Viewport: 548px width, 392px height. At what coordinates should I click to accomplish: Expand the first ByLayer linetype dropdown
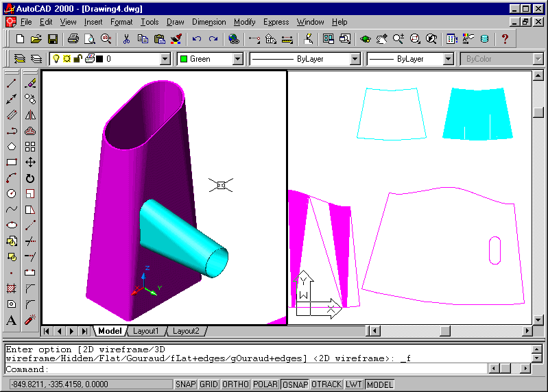point(355,59)
